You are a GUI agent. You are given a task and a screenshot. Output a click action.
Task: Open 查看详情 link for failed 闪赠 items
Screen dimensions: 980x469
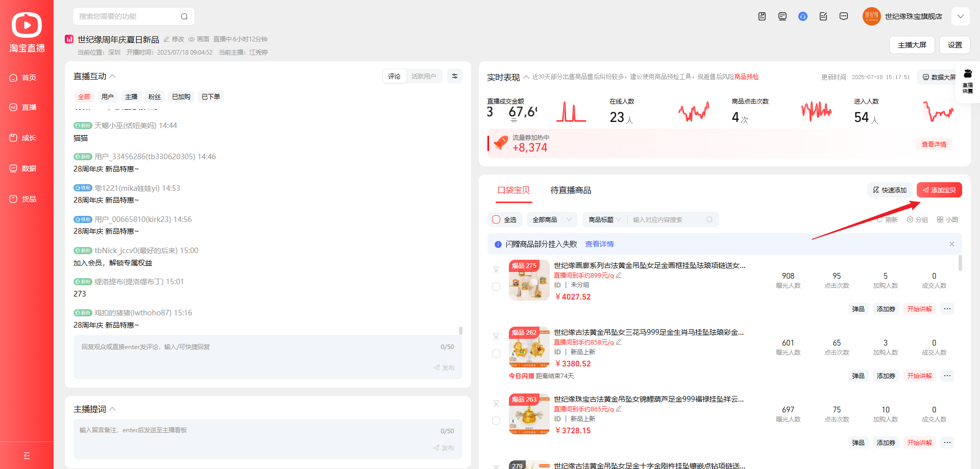pyautogui.click(x=599, y=244)
